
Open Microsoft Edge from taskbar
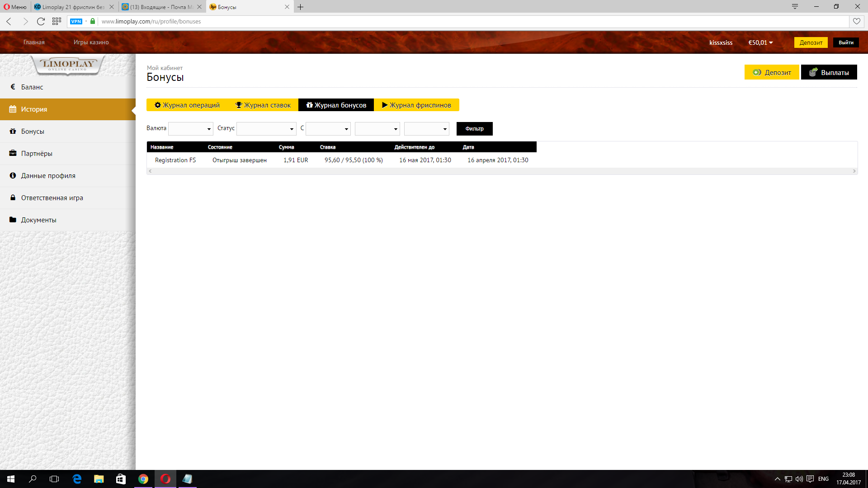pyautogui.click(x=77, y=479)
